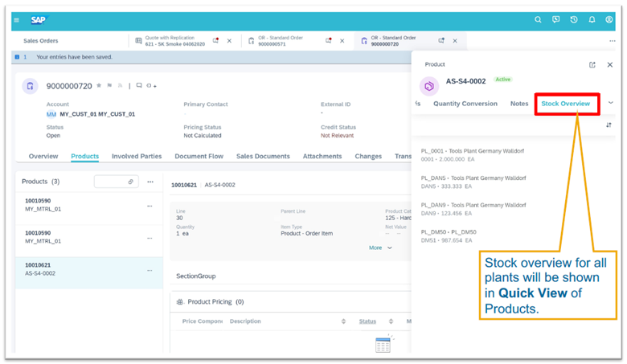The width and height of the screenshot is (627, 364).
Task: Select the PL_DM50 stock entry
Action: 449,236
